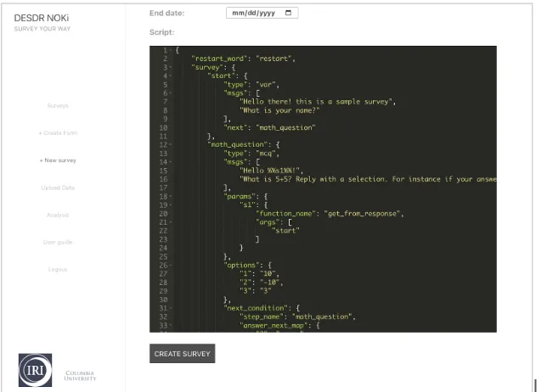Click the End date input field

262,13
